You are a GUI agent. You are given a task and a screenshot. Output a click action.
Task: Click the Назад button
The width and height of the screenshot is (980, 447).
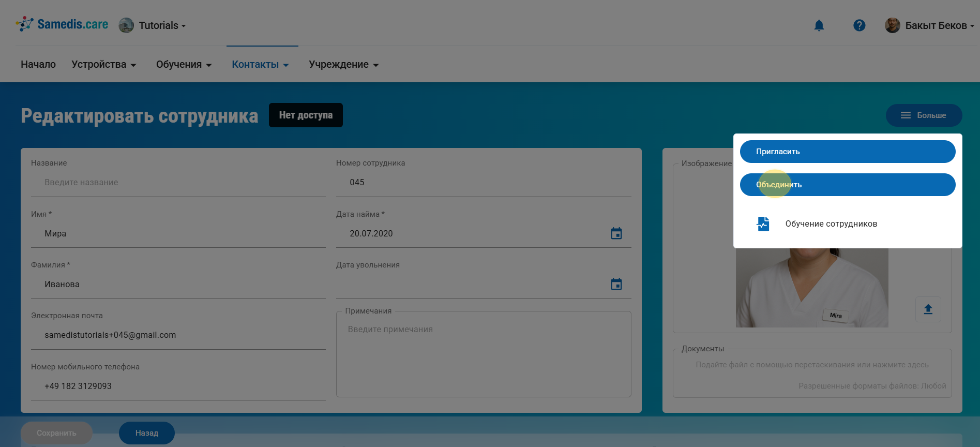pos(147,433)
